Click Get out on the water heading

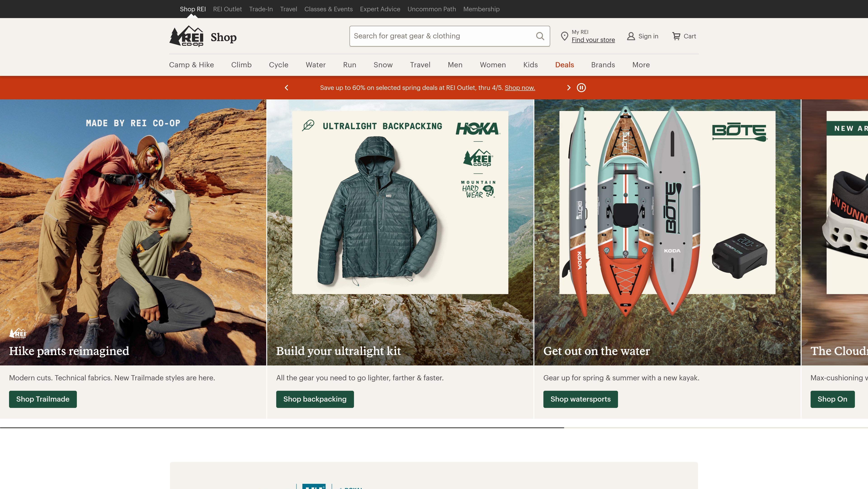tap(597, 351)
